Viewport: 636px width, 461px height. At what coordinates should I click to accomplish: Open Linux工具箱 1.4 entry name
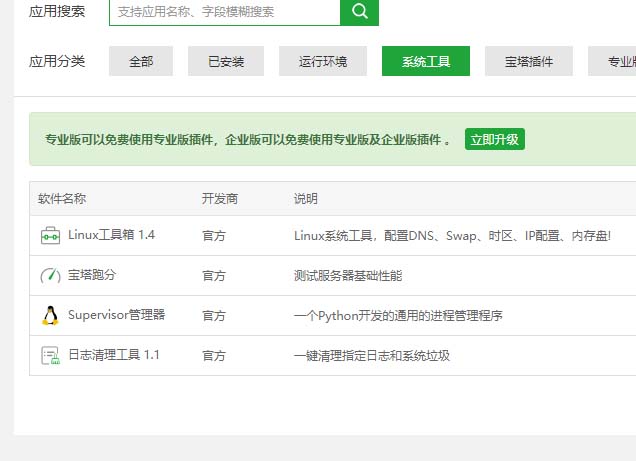coord(112,235)
